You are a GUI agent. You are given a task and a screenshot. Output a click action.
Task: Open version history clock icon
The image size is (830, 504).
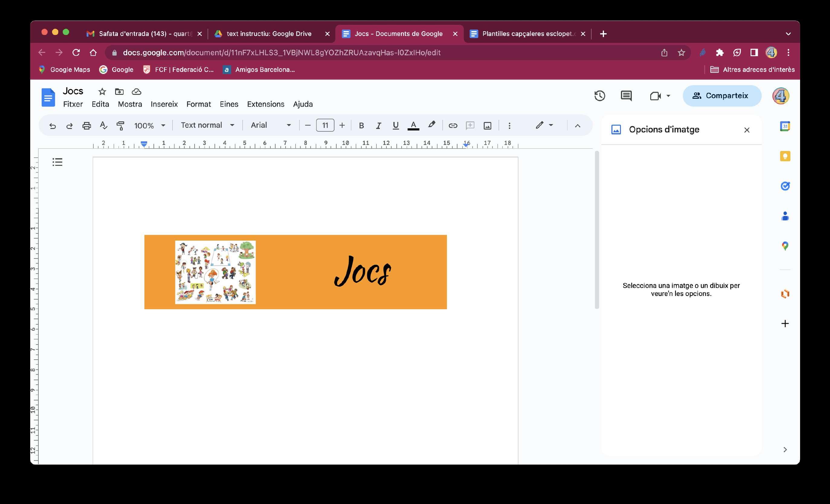pos(599,96)
